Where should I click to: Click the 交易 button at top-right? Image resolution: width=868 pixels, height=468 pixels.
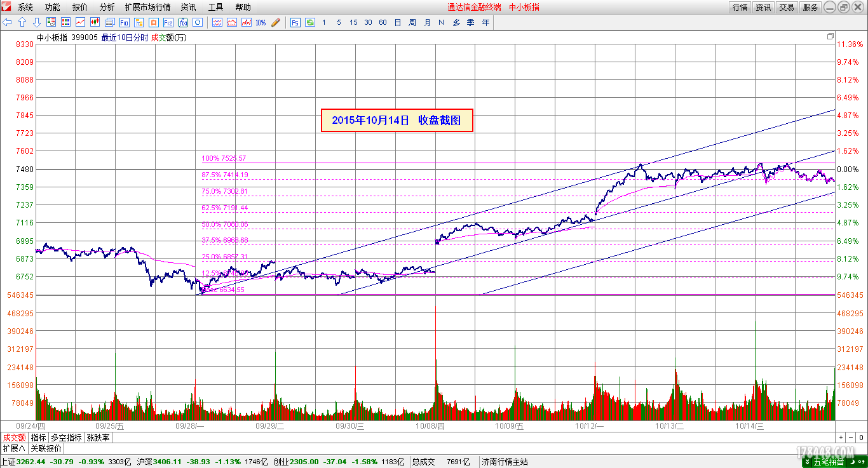point(787,7)
